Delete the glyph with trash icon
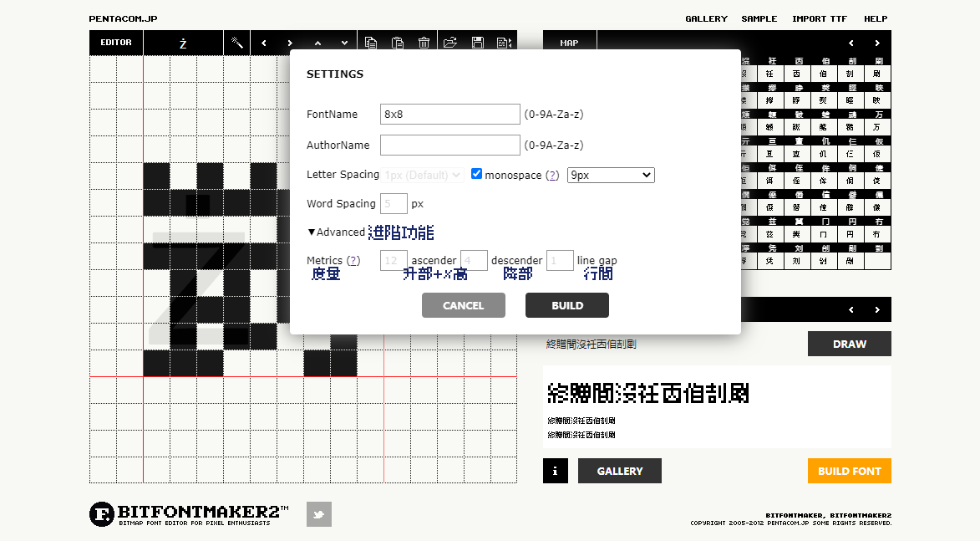This screenshot has width=980, height=541. coord(424,42)
